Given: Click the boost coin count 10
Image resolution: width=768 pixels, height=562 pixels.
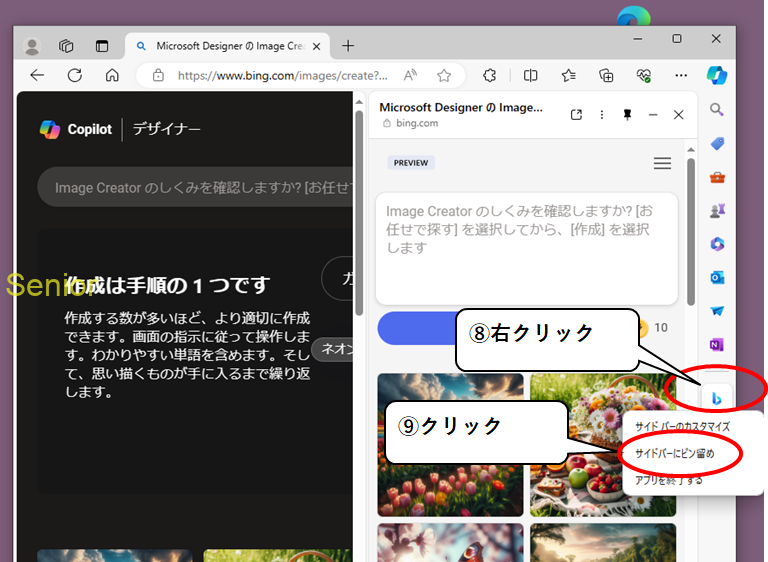Looking at the screenshot, I should click(x=661, y=327).
